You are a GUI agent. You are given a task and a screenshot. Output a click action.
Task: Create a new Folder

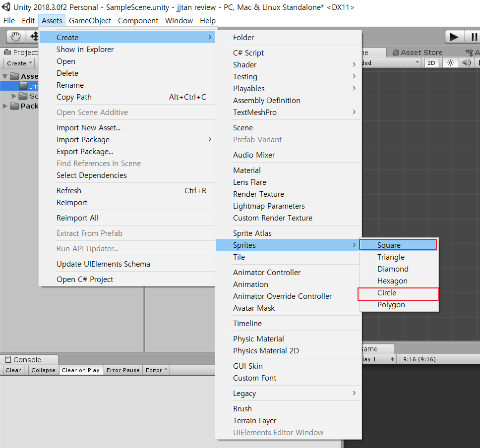click(289, 38)
